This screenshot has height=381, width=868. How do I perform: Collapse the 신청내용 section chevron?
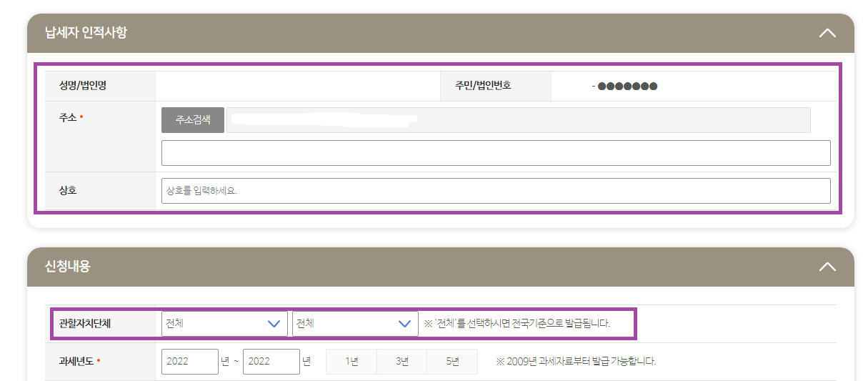pos(827,267)
